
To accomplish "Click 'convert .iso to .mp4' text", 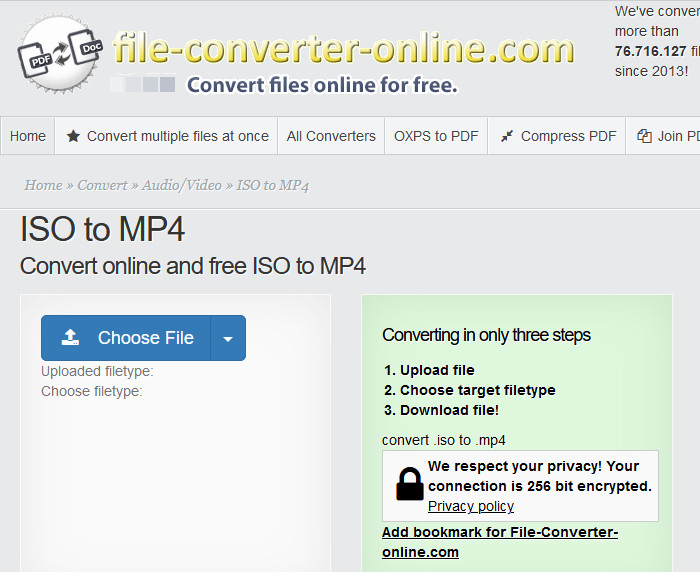I will pyautogui.click(x=444, y=440).
